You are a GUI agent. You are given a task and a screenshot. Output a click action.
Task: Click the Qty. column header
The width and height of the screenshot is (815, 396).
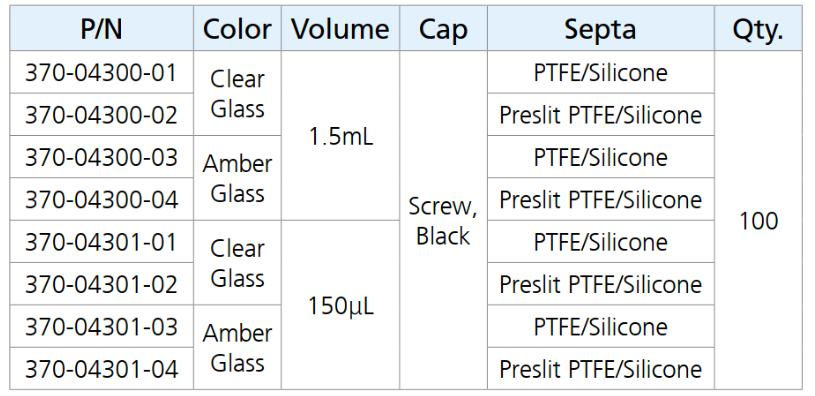(x=758, y=29)
